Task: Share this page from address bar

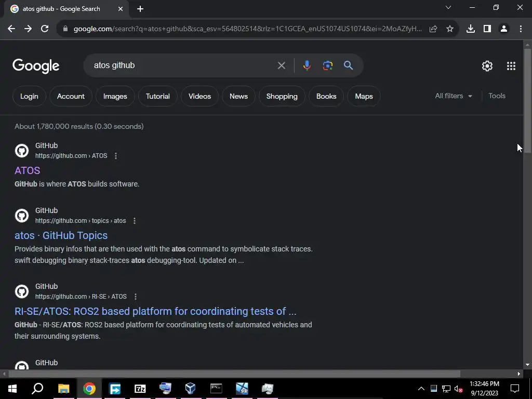Action: tap(433, 29)
